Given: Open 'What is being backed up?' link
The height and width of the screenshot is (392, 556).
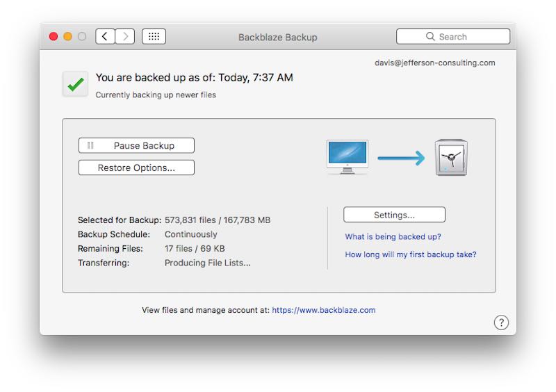Looking at the screenshot, I should [x=393, y=236].
